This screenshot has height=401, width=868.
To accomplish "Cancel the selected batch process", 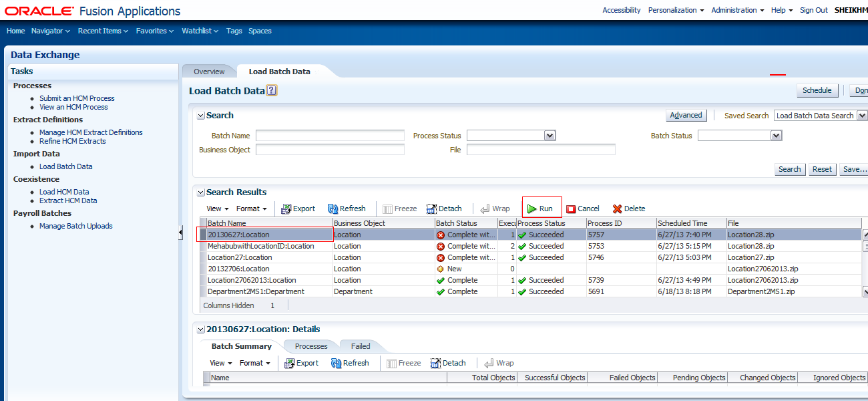I will [x=583, y=208].
